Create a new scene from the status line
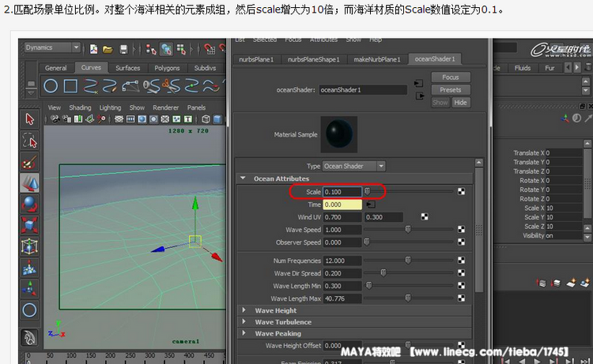 pyautogui.click(x=93, y=49)
